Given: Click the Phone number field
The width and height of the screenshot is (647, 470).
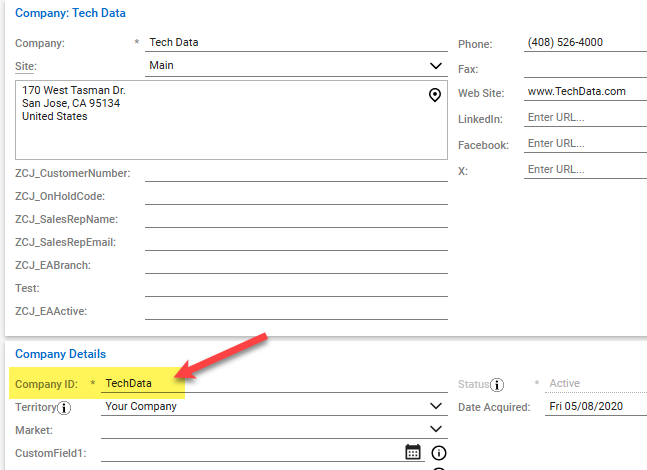Looking at the screenshot, I should (585, 43).
